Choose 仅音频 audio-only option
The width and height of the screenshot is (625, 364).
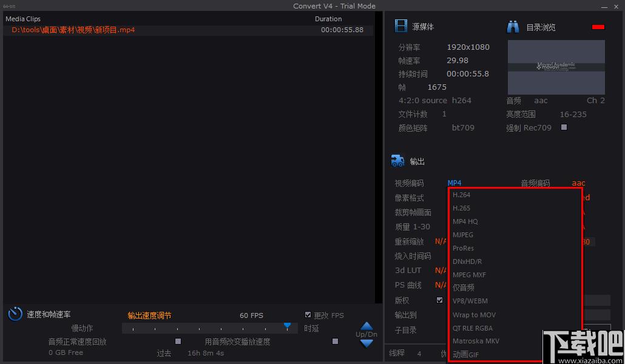pos(464,288)
